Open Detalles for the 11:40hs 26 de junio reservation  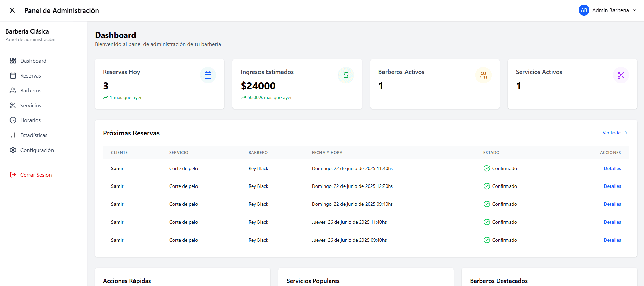[x=612, y=222]
